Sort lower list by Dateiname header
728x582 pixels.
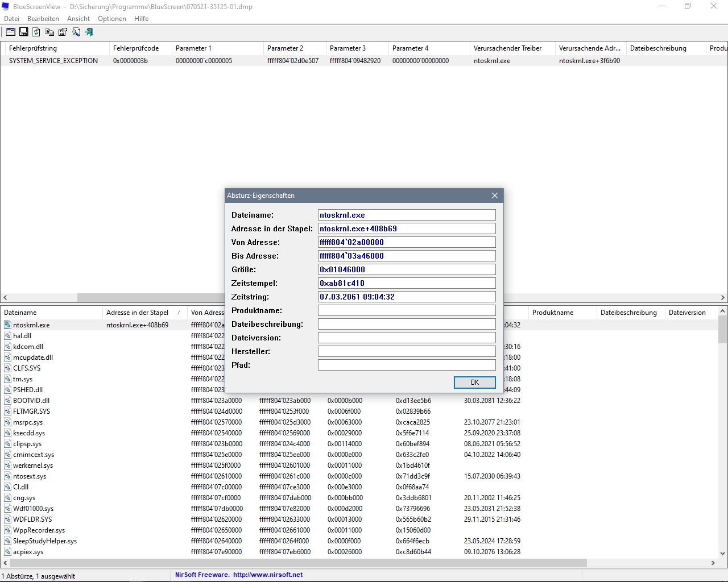point(52,313)
